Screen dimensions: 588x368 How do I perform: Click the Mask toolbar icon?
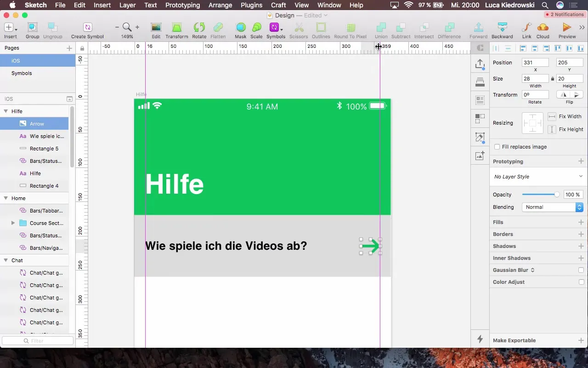click(240, 28)
